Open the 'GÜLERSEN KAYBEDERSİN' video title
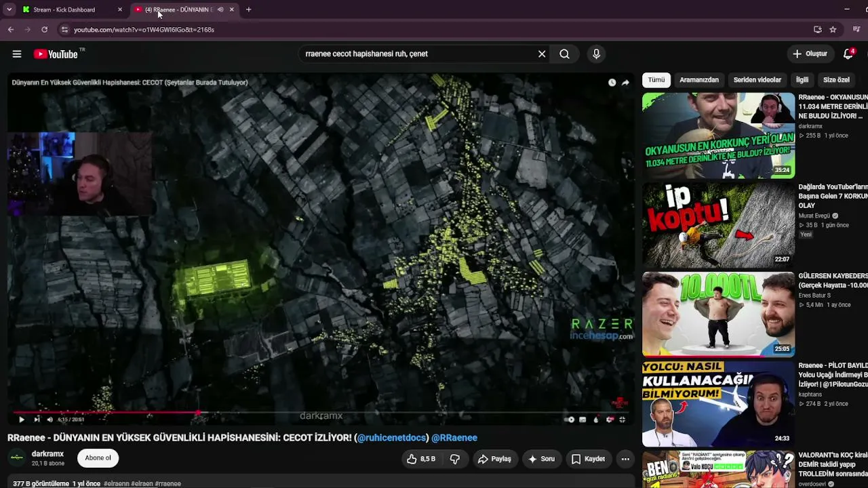The height and width of the screenshot is (488, 868). coord(833,281)
